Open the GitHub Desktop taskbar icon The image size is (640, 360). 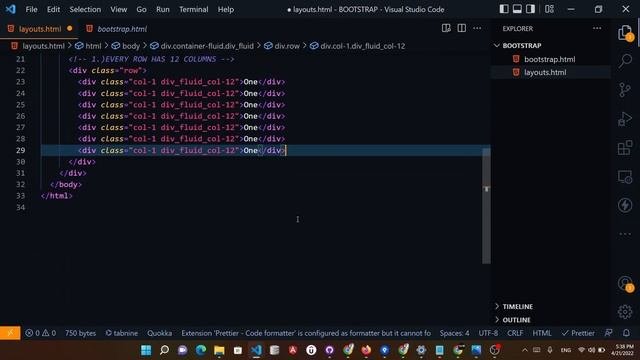point(329,350)
